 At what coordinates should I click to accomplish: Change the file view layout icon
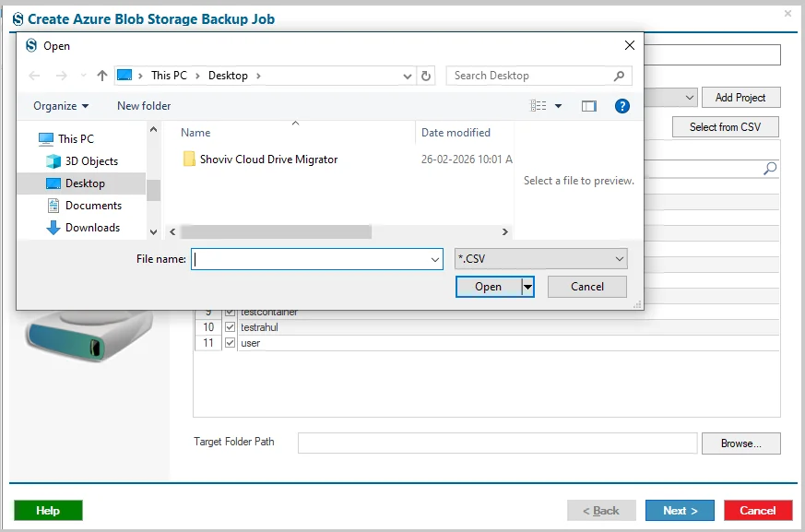click(538, 106)
